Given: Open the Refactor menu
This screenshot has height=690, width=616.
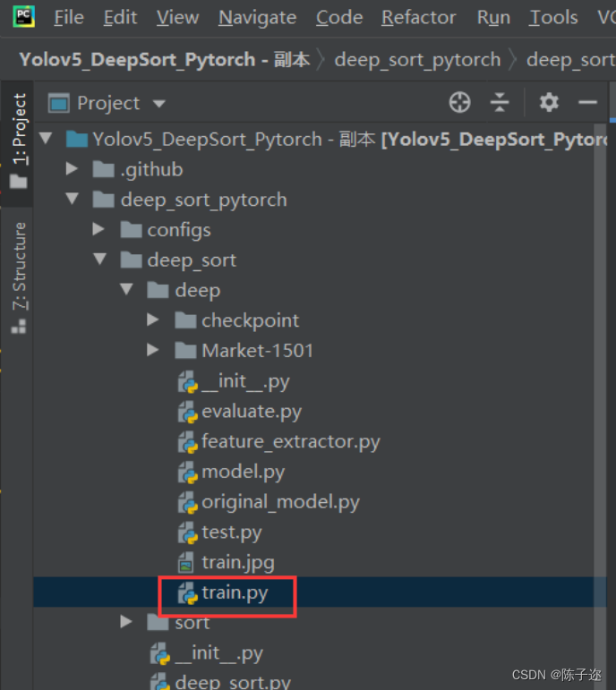Looking at the screenshot, I should click(x=418, y=18).
